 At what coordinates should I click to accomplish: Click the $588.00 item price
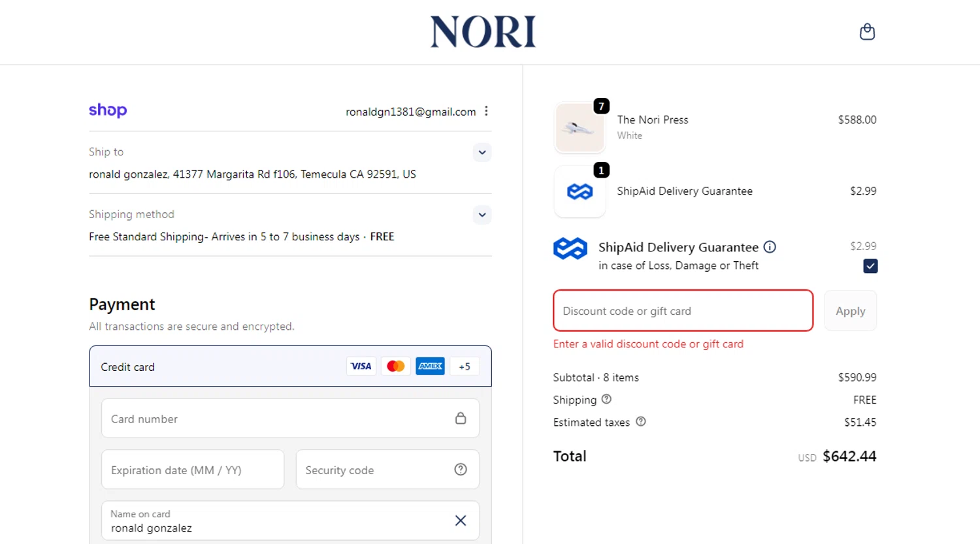[857, 120]
